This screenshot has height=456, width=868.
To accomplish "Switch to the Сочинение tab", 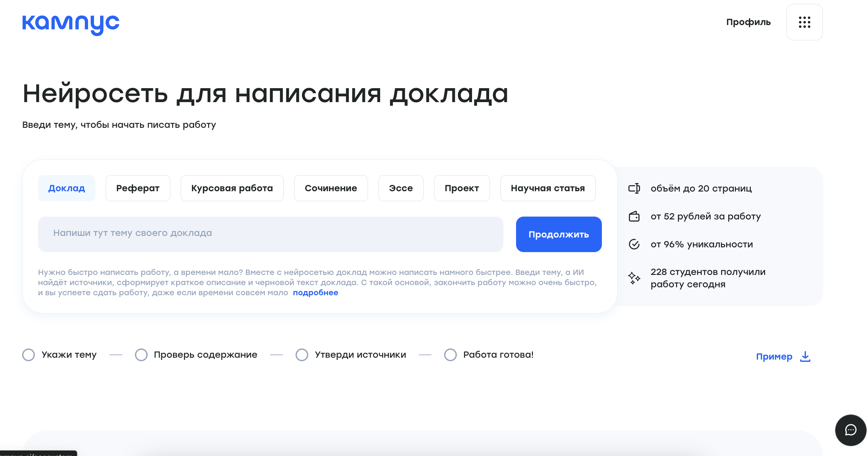I will point(331,188).
